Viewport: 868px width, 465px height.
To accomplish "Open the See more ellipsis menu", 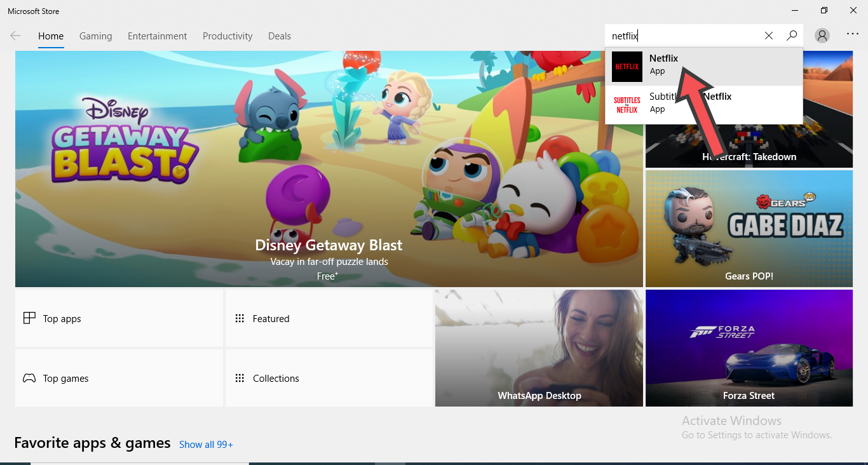I will point(853,34).
